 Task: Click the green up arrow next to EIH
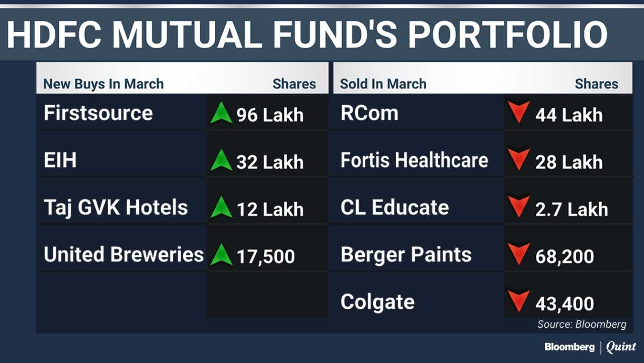coord(221,160)
